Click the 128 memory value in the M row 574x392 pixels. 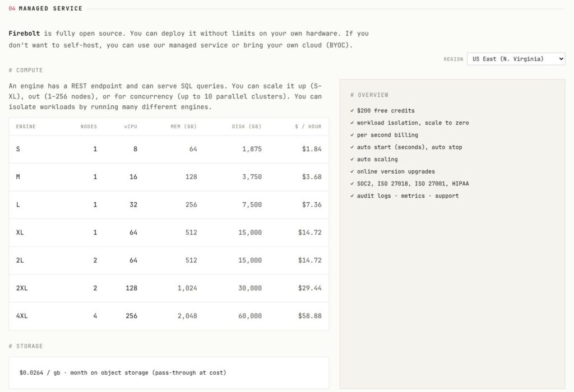pyautogui.click(x=191, y=176)
